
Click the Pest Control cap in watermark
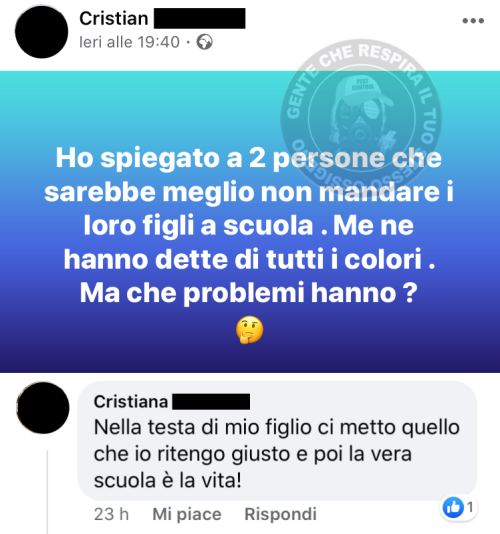tap(363, 89)
